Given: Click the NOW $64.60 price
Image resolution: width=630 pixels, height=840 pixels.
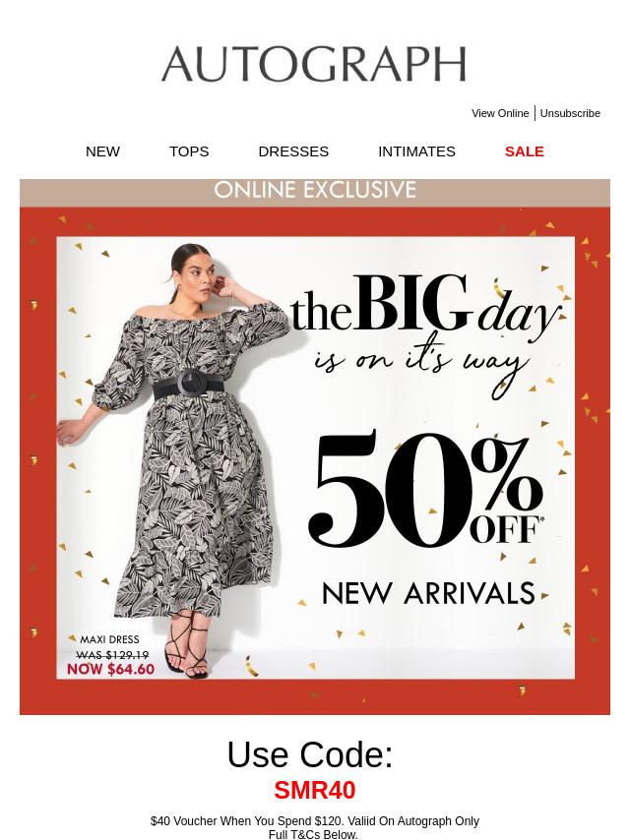Looking at the screenshot, I should coord(110,669).
